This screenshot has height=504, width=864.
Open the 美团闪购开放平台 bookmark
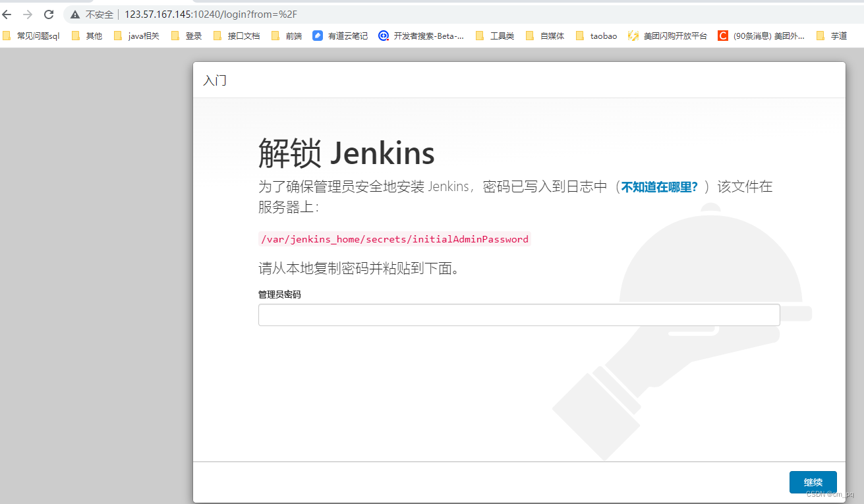click(668, 36)
